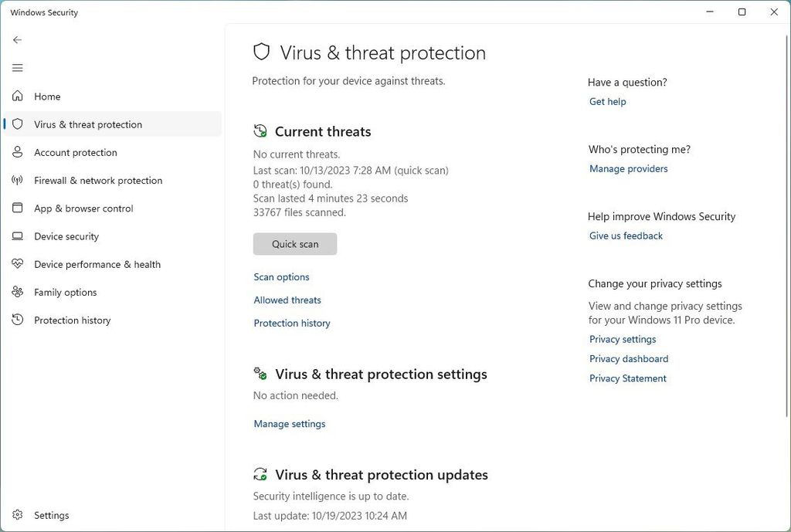Open Scan options link
The height and width of the screenshot is (532, 791).
pos(281,276)
